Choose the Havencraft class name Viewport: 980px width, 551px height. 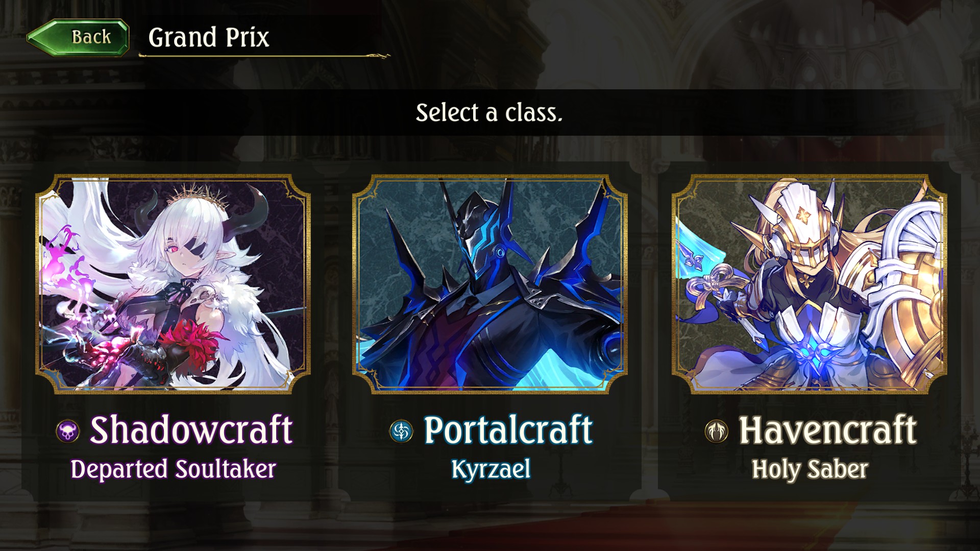click(827, 430)
